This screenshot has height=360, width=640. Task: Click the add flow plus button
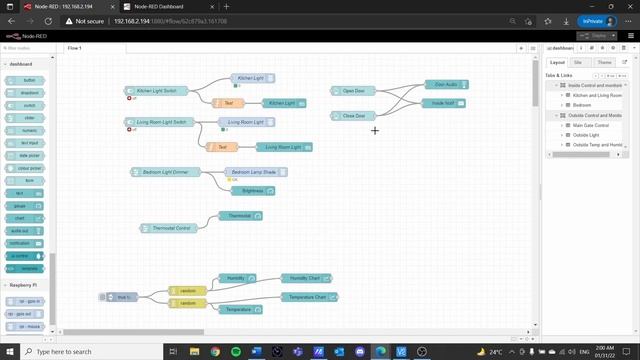[x=521, y=48]
